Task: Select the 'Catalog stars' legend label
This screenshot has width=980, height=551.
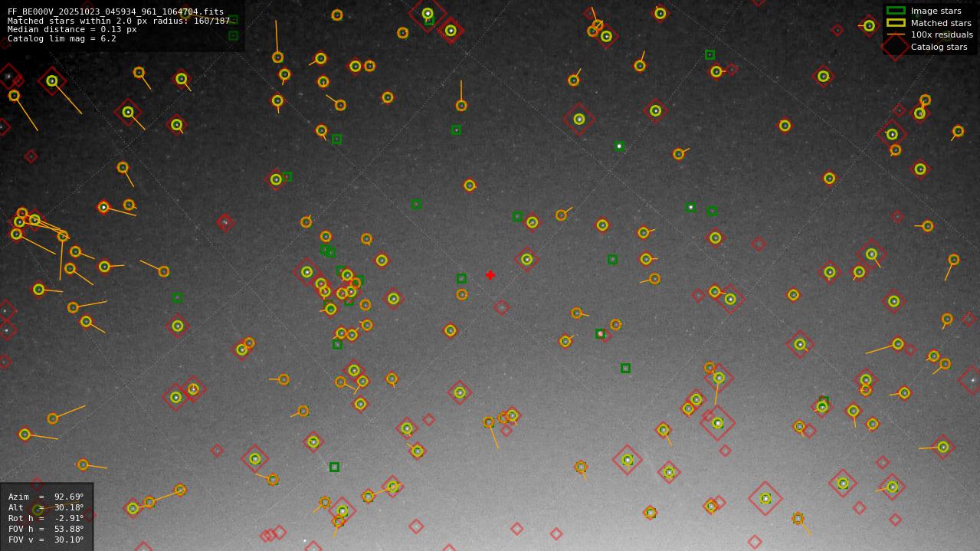Action: (x=939, y=47)
